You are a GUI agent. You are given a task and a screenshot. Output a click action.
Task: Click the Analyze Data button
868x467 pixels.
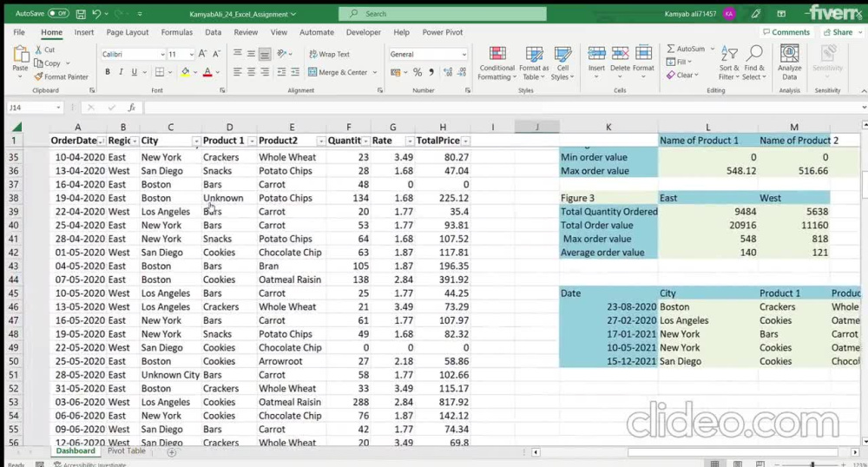(x=789, y=63)
